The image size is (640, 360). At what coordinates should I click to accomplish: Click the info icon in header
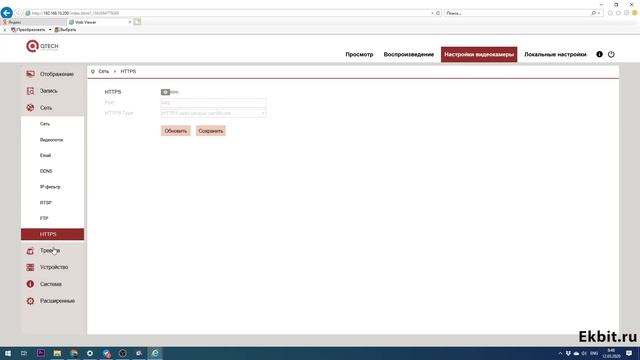[x=599, y=54]
